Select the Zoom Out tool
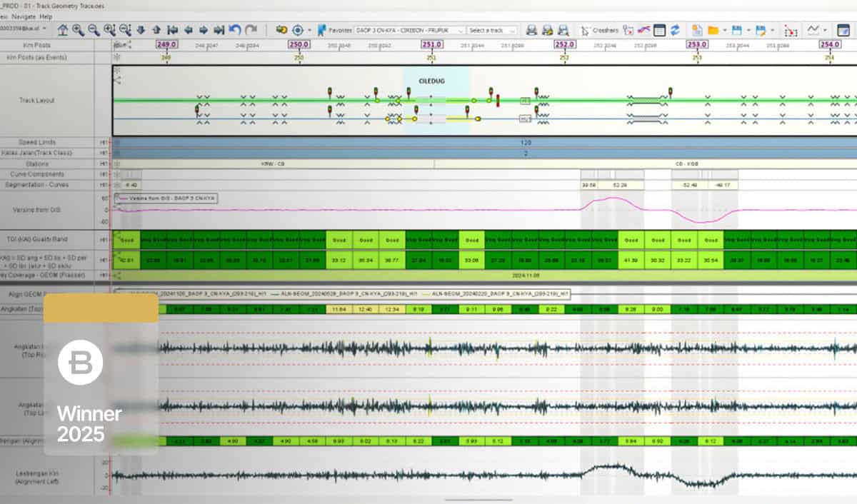The width and height of the screenshot is (857, 504). pyautogui.click(x=94, y=29)
